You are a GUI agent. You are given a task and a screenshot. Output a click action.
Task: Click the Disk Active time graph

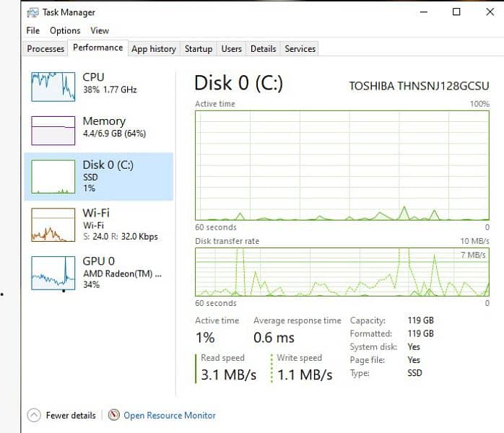point(342,165)
